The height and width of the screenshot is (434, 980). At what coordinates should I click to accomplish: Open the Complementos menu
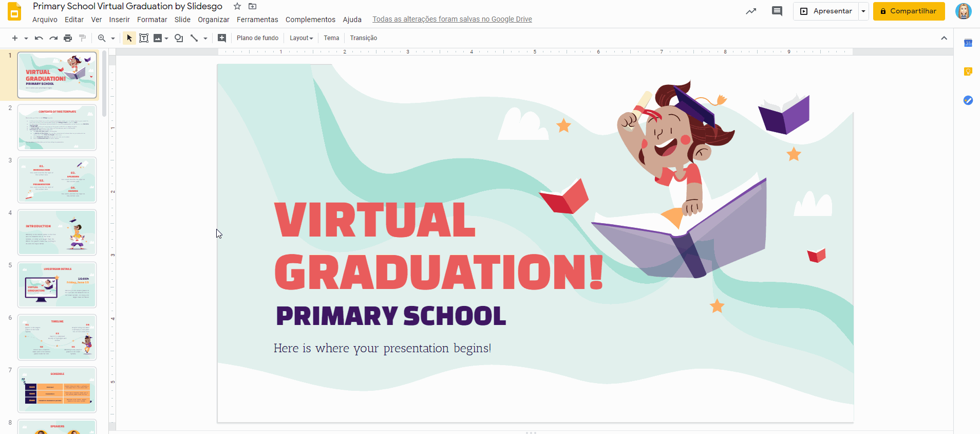[x=310, y=20]
